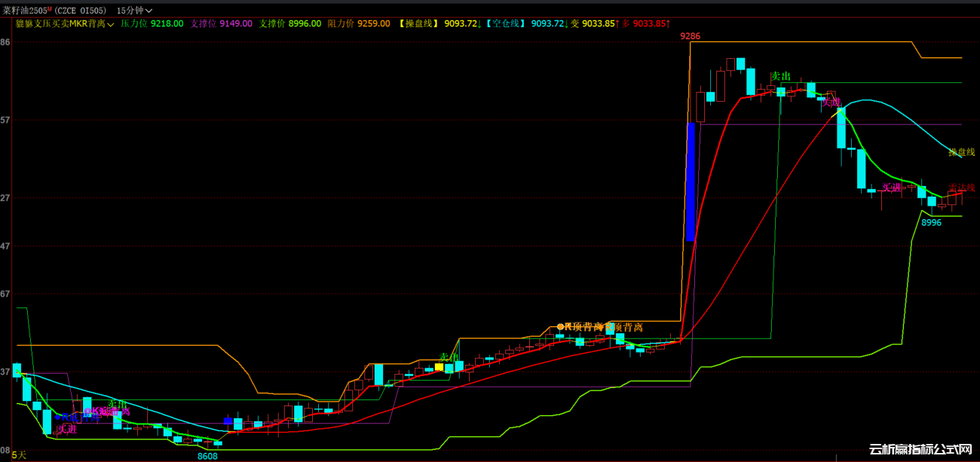Click the 变 value 9033.85
The image size is (980, 462).
click(599, 23)
